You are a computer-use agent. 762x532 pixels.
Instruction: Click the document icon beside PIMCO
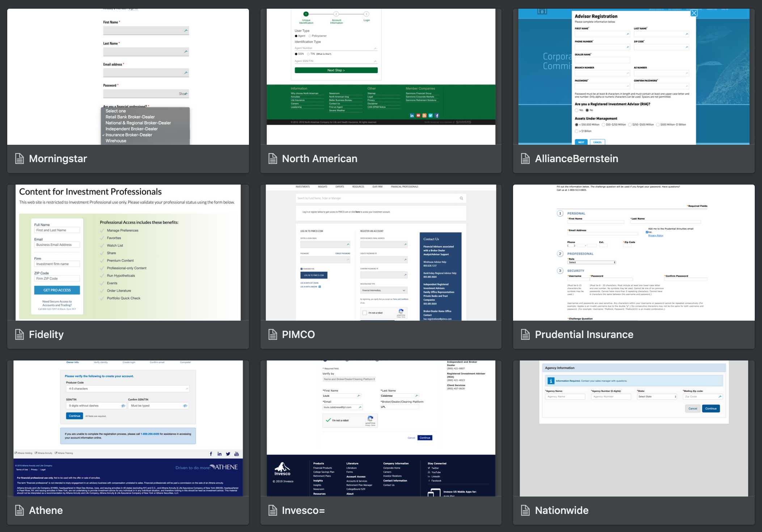(273, 334)
